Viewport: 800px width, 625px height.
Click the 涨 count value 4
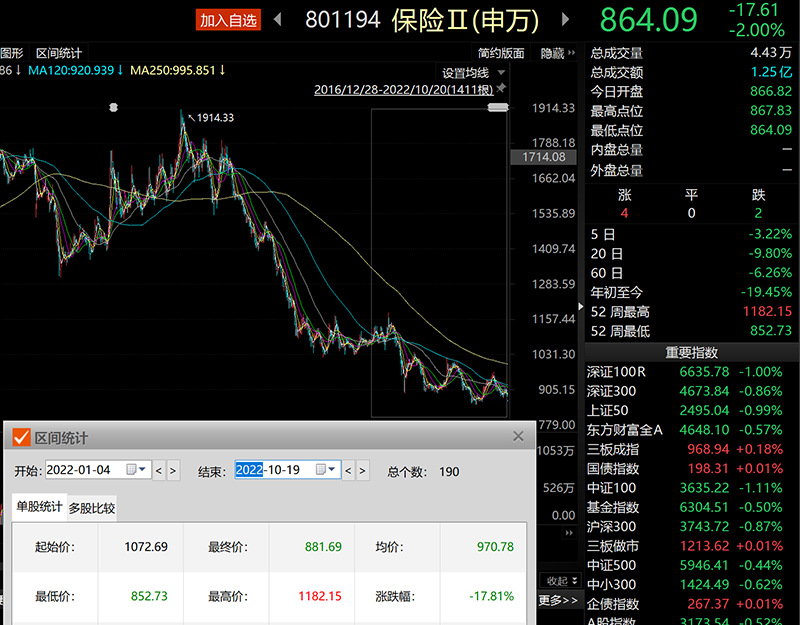tap(624, 213)
